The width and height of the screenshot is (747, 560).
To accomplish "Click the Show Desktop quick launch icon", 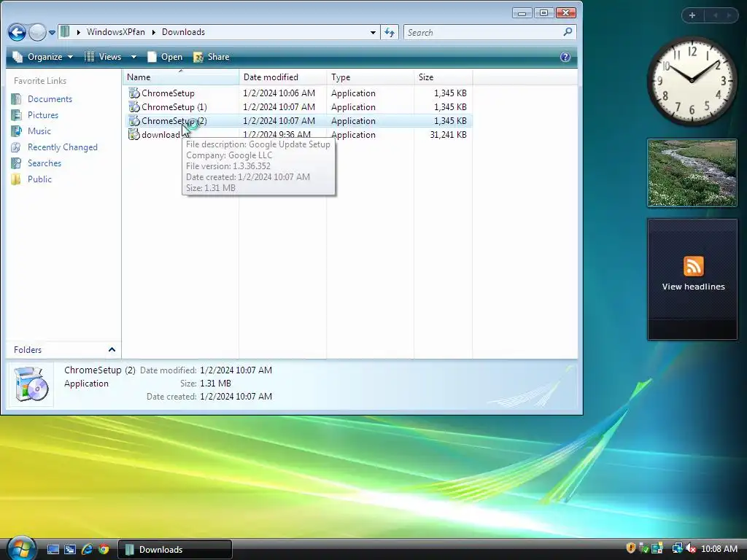I will click(53, 550).
